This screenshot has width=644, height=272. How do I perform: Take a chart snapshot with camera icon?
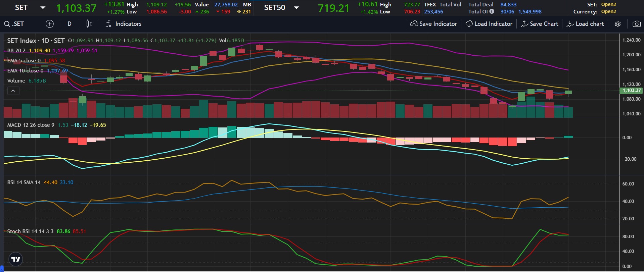coord(636,24)
